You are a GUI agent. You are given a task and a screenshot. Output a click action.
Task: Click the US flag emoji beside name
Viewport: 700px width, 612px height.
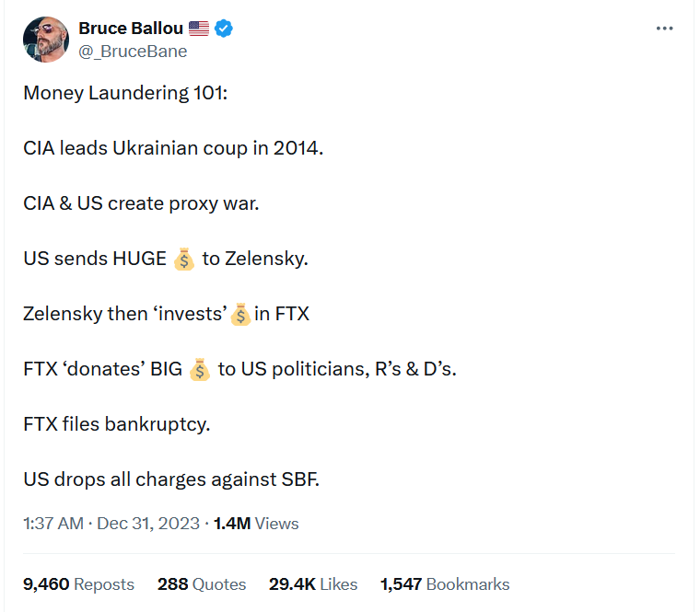[199, 29]
